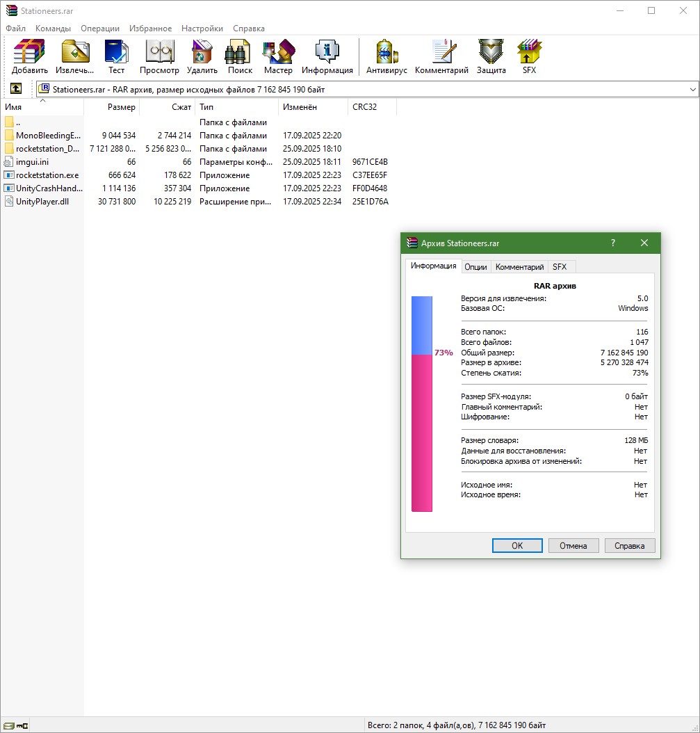Click the WinRAR icon in dialog title
Viewport: 700px width, 733px height.
[x=412, y=243]
